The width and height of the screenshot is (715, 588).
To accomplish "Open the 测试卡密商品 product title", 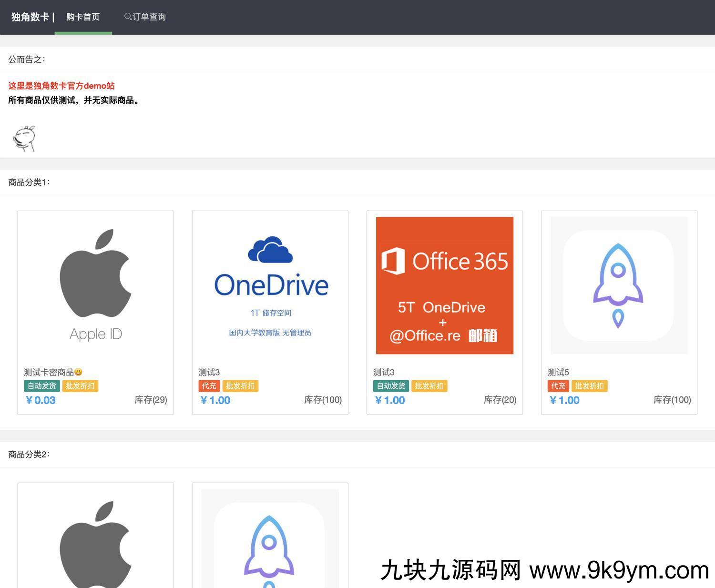I will pos(49,372).
